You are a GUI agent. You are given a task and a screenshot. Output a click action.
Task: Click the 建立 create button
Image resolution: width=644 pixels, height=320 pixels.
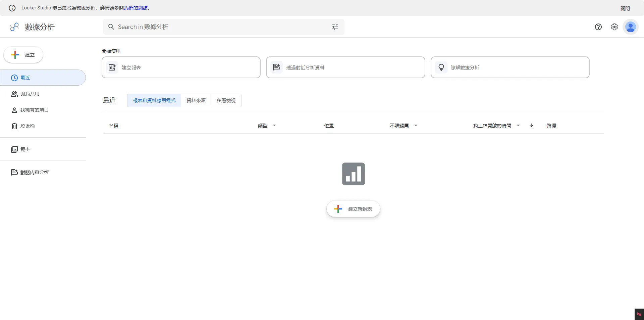pyautogui.click(x=23, y=55)
